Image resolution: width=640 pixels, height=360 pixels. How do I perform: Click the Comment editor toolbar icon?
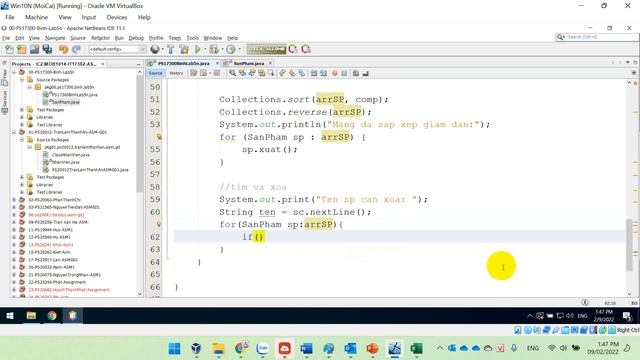click(x=356, y=73)
